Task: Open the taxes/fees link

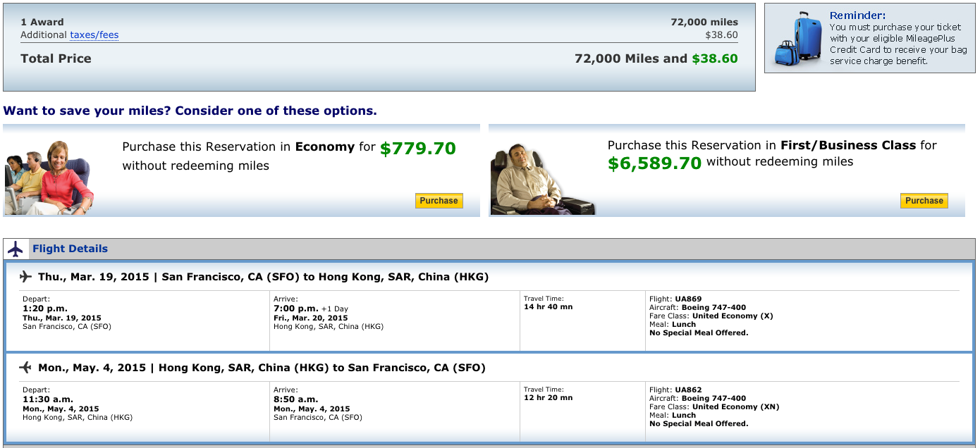Action: coord(94,35)
